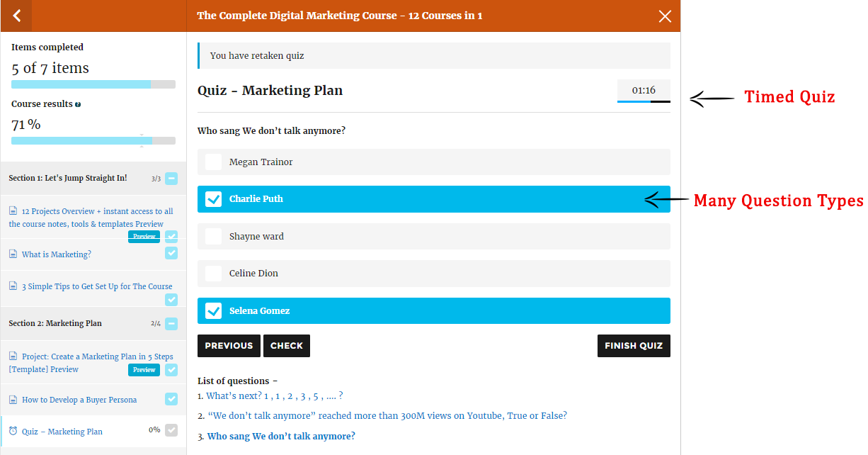Screen dimensions: 868x455
Task: Go to the Previous question
Action: click(x=229, y=346)
